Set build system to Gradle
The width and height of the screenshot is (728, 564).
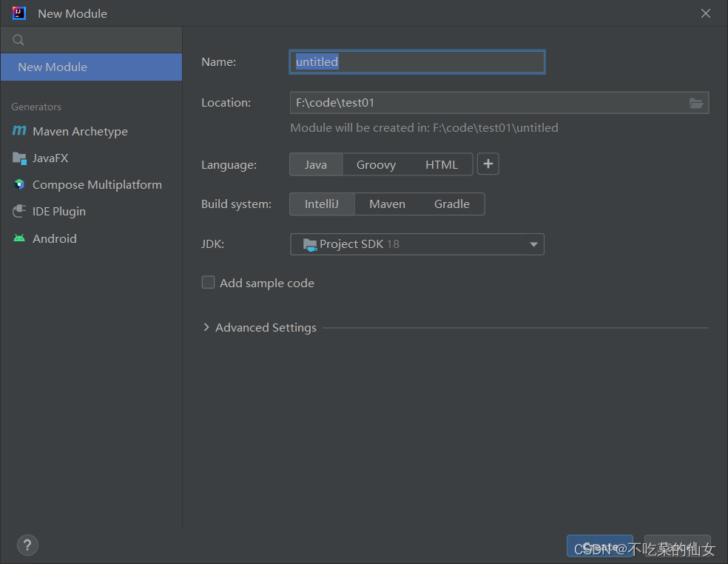452,204
